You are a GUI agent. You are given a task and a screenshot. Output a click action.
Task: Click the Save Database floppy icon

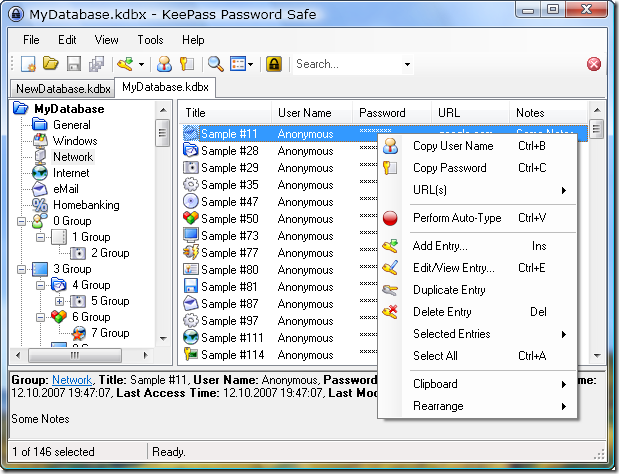74,64
